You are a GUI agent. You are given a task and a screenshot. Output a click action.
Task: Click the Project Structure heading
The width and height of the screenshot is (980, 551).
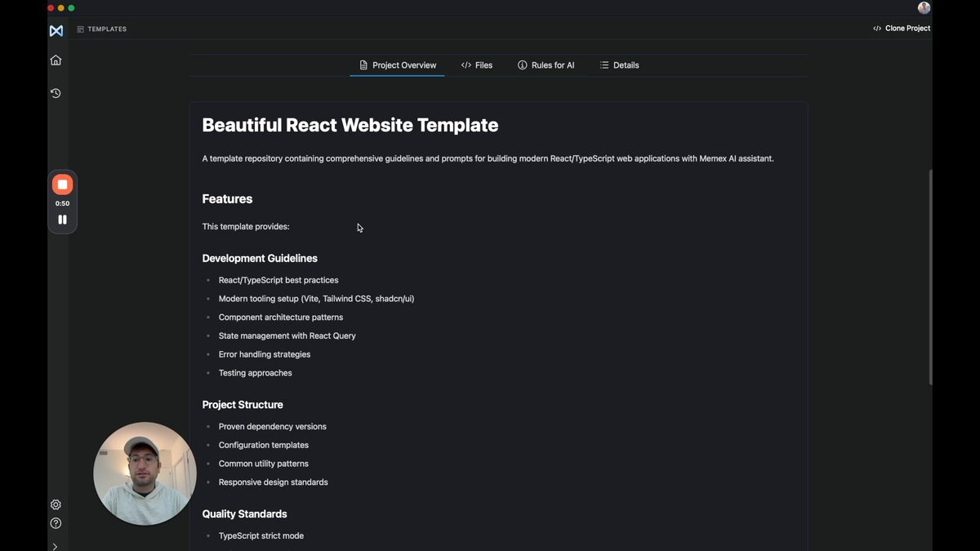pyautogui.click(x=243, y=405)
